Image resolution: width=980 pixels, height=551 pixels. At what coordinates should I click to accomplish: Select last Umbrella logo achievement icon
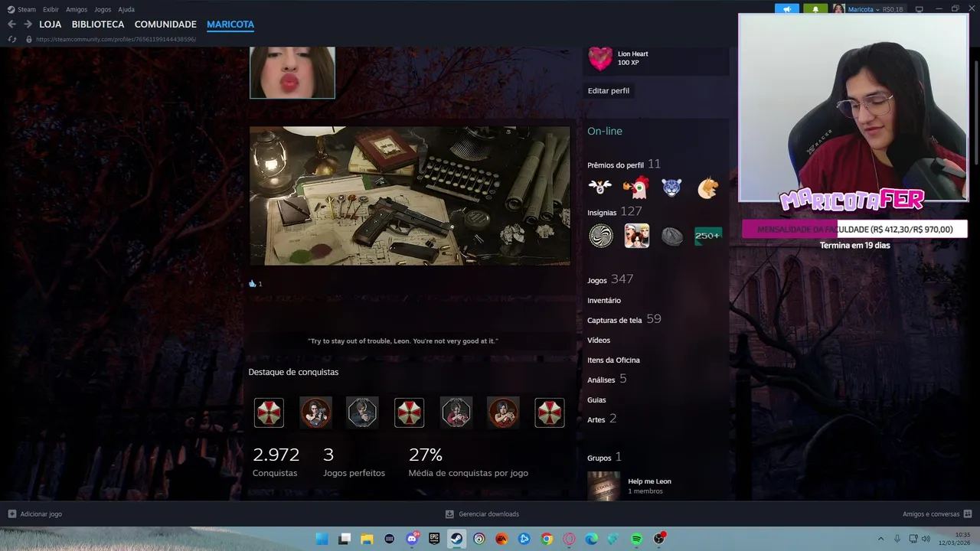click(x=550, y=412)
